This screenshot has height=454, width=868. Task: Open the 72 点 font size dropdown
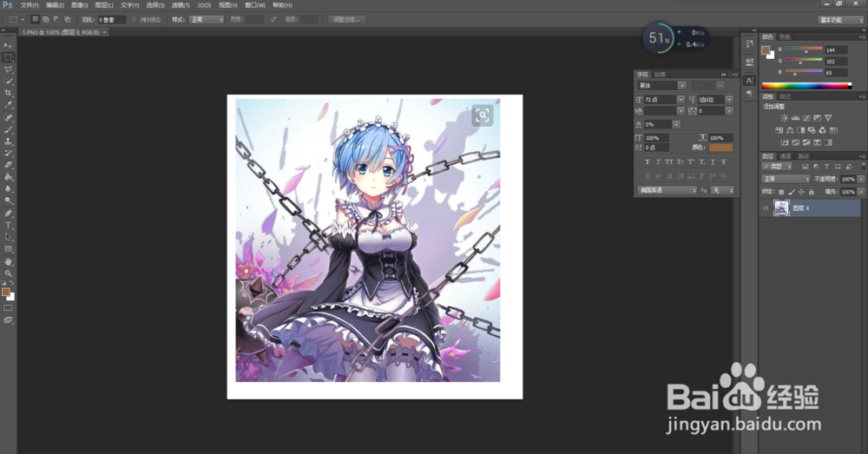tap(681, 100)
